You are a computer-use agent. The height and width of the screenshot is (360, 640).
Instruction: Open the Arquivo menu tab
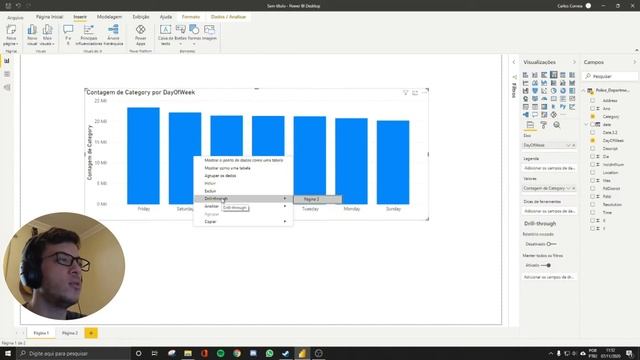[15, 18]
